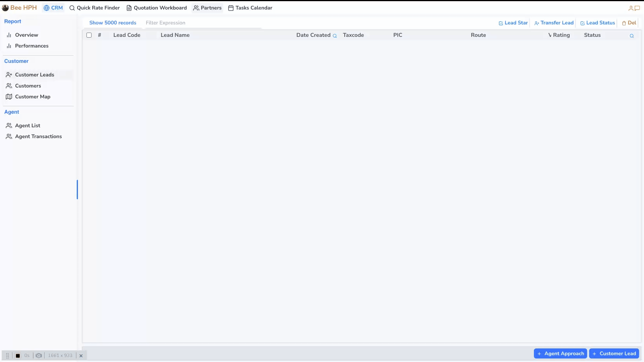Click the search icon in Status column header

coord(632,36)
